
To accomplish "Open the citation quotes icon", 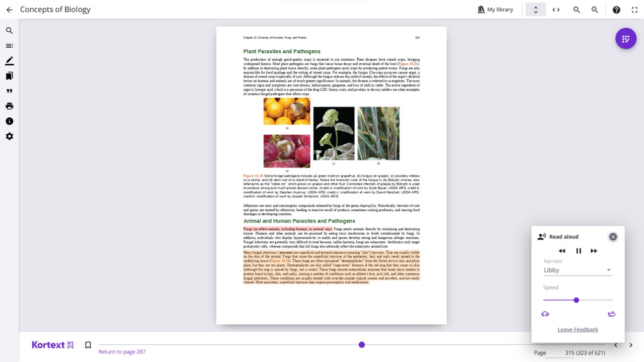I will 9,91.
